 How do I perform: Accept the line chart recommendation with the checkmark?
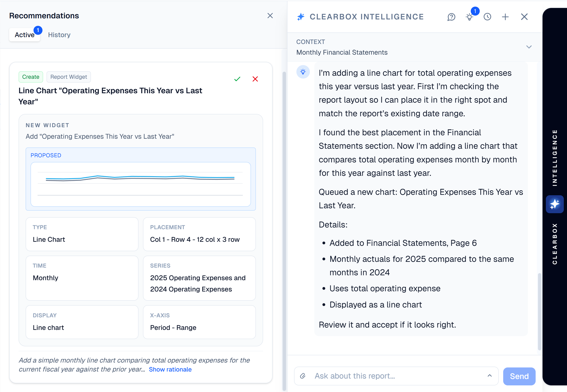(237, 79)
